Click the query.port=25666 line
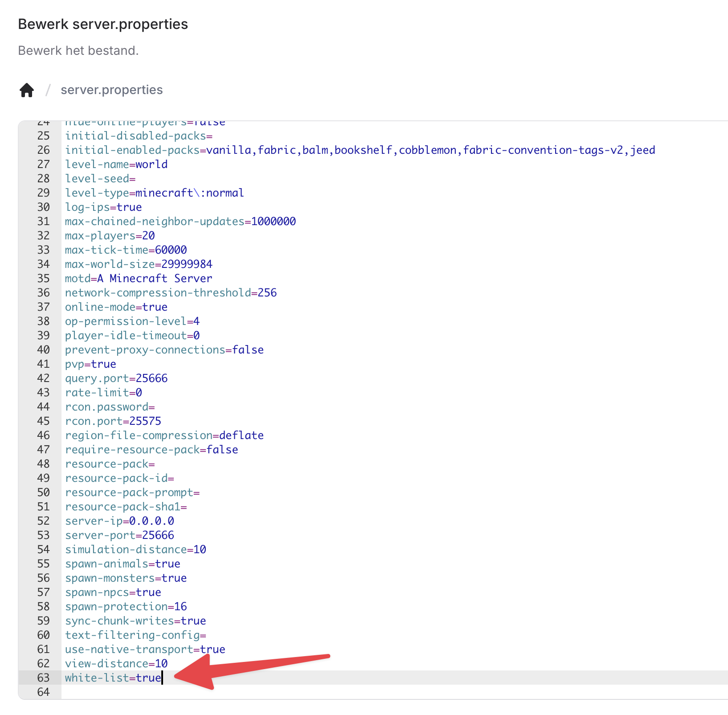This screenshot has width=728, height=715. [x=116, y=378]
